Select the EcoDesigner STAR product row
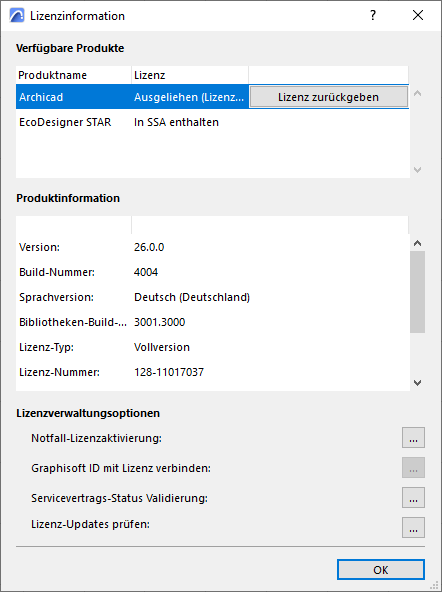 tap(212, 122)
